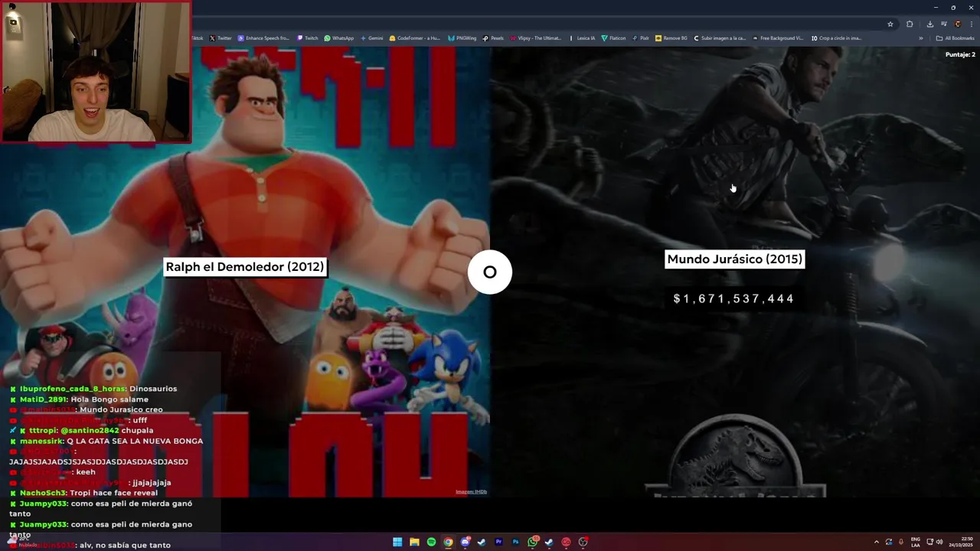Viewport: 980px width, 551px height.
Task: Open the All Bookmarks folder
Action: [x=955, y=38]
